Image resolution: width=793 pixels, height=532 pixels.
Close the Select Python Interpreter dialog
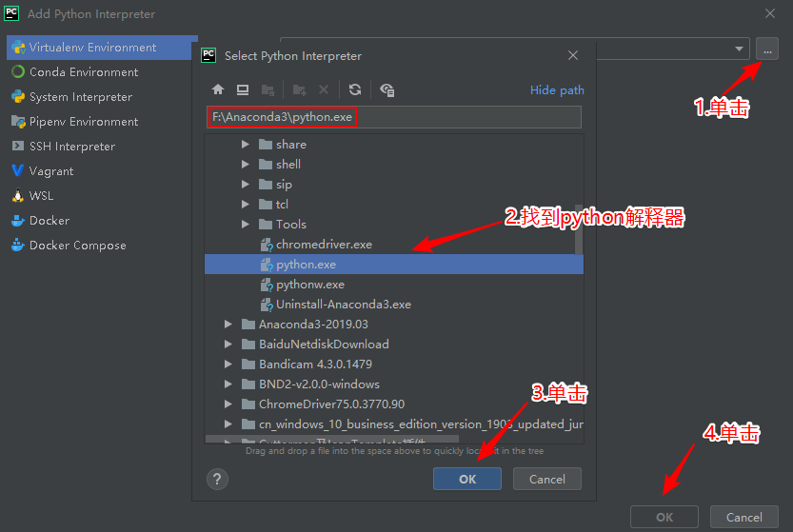pos(573,56)
